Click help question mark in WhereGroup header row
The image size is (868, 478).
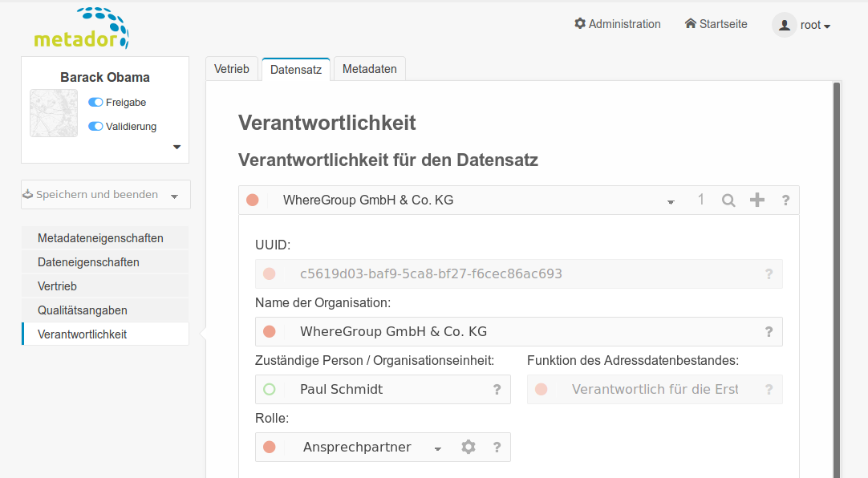tap(785, 201)
